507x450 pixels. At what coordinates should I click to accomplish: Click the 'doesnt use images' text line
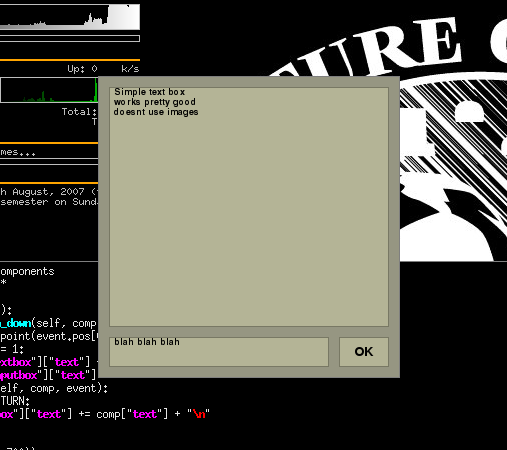(156, 112)
